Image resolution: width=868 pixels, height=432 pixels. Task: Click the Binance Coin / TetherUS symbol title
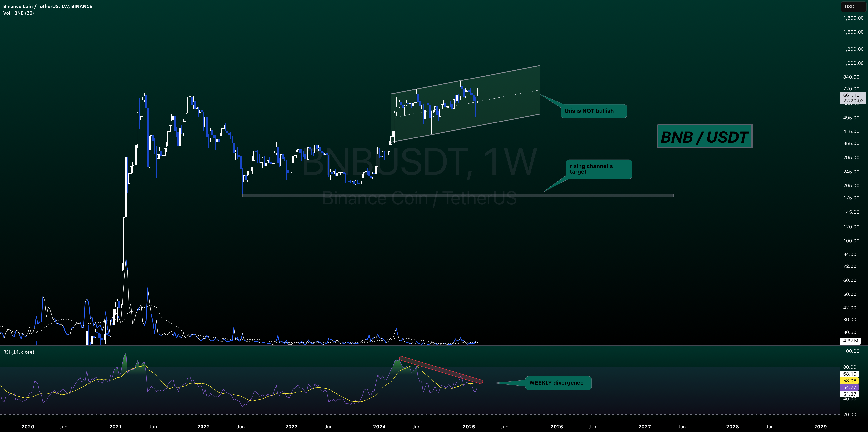pos(48,6)
